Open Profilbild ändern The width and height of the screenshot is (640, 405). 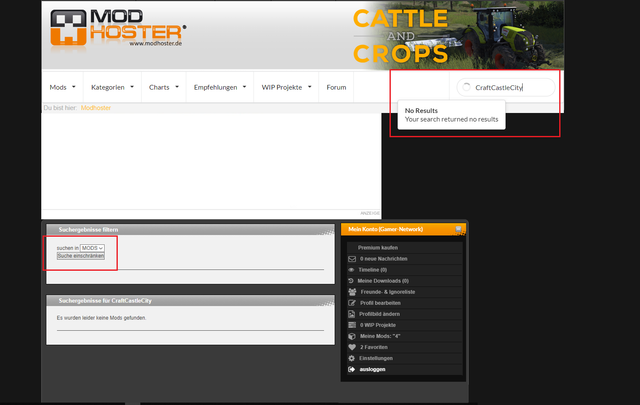pos(379,314)
